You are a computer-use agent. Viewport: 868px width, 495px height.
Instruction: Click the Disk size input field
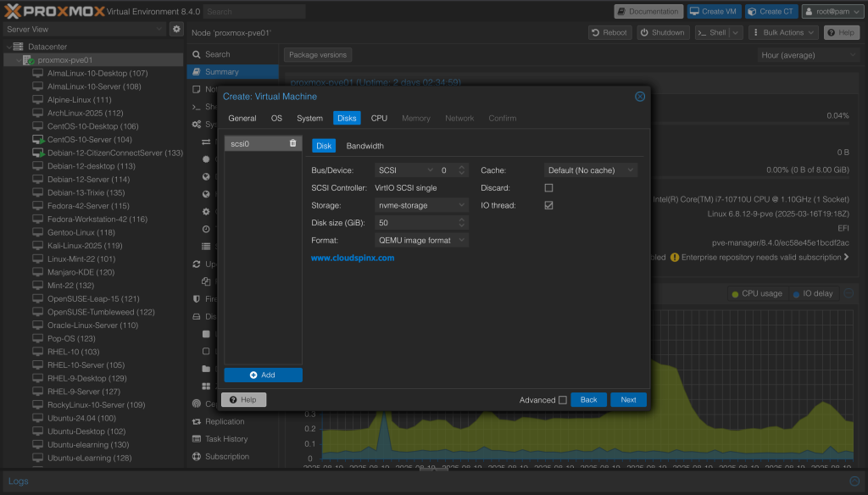pyautogui.click(x=415, y=223)
